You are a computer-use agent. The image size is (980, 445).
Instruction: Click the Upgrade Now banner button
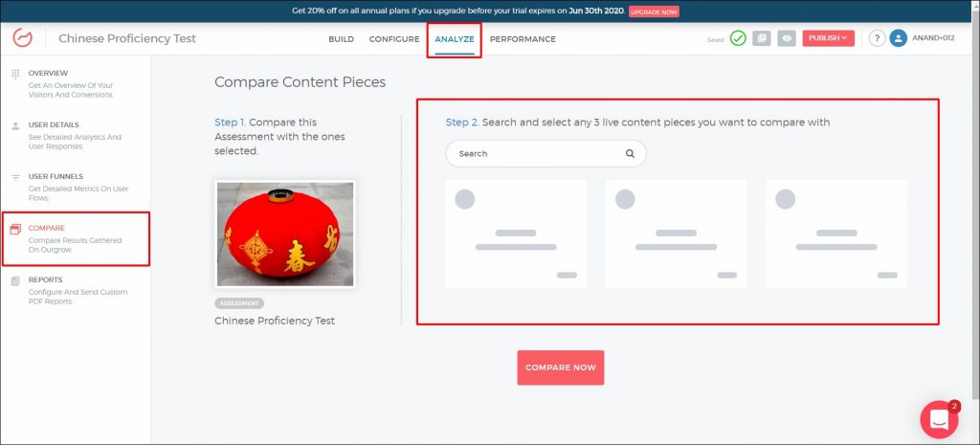pyautogui.click(x=654, y=11)
